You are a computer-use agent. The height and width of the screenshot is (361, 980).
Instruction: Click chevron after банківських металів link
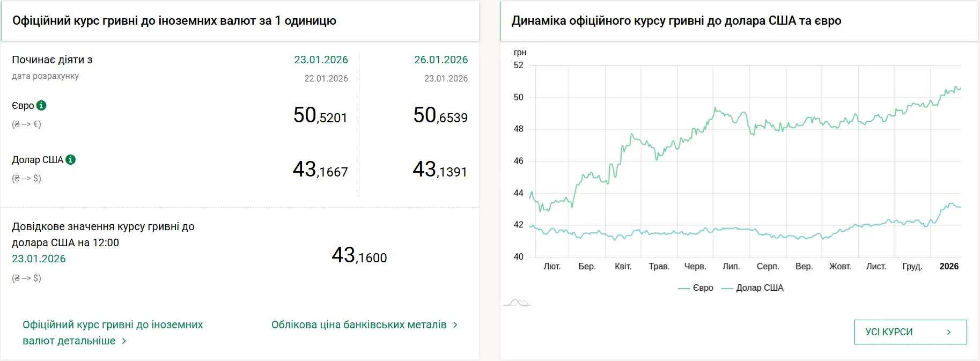pyautogui.click(x=455, y=325)
